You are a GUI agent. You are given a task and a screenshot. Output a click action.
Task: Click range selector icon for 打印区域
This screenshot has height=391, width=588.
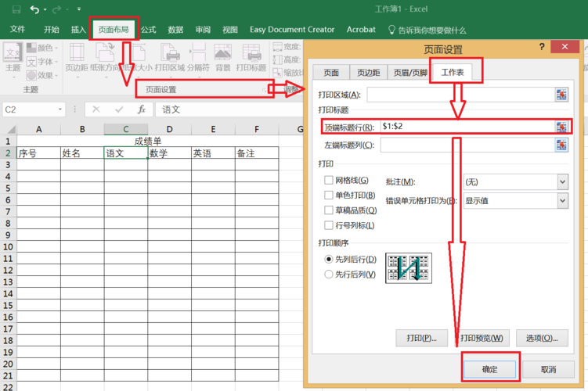coord(561,95)
